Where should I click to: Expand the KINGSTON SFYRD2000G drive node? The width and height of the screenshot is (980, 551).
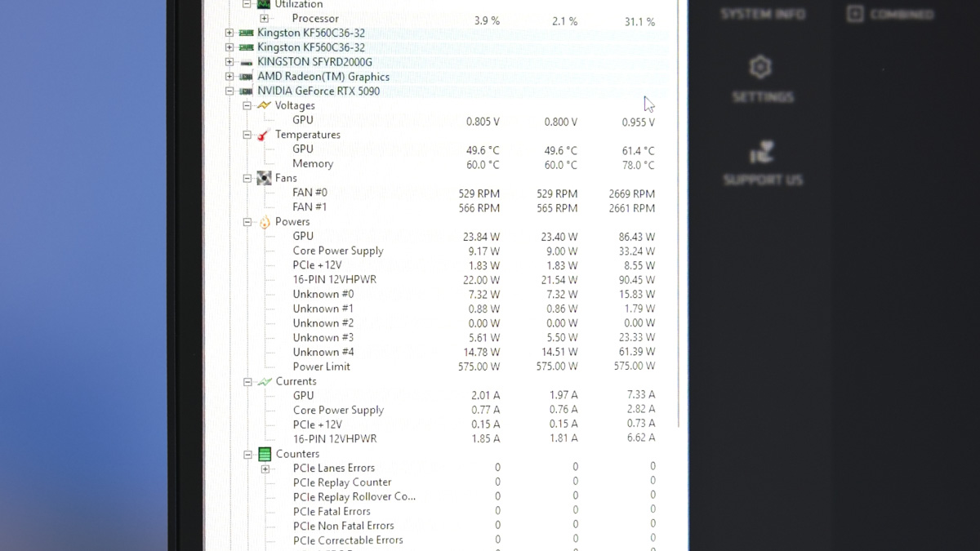[229, 62]
